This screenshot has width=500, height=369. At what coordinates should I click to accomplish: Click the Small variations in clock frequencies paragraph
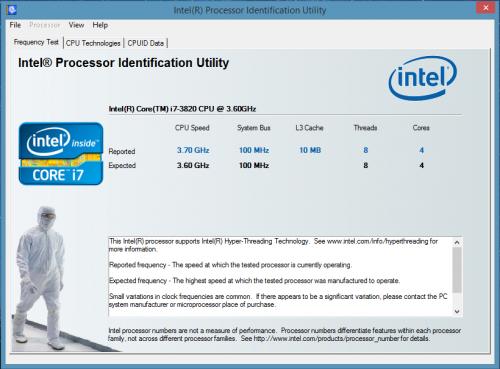tap(278, 300)
